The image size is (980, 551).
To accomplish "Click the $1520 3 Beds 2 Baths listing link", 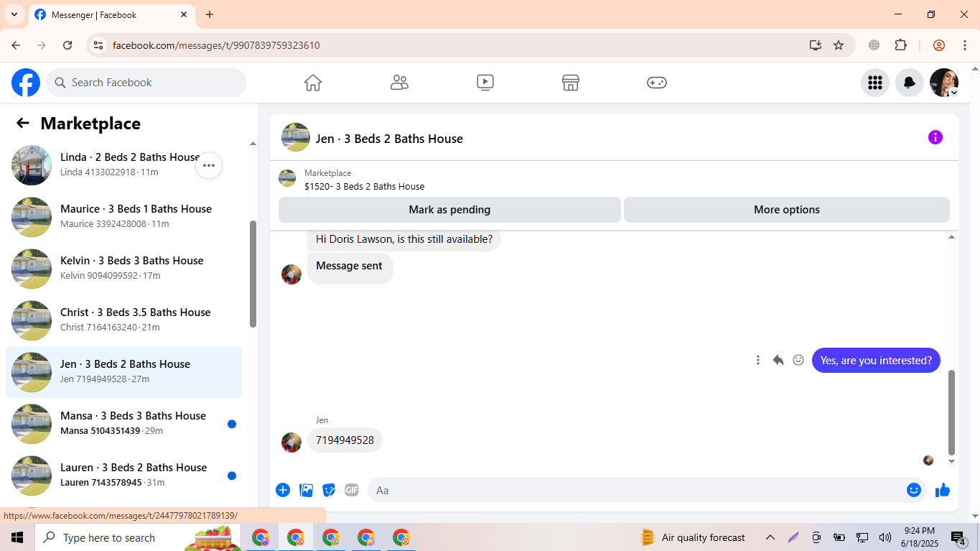I will pos(364,186).
